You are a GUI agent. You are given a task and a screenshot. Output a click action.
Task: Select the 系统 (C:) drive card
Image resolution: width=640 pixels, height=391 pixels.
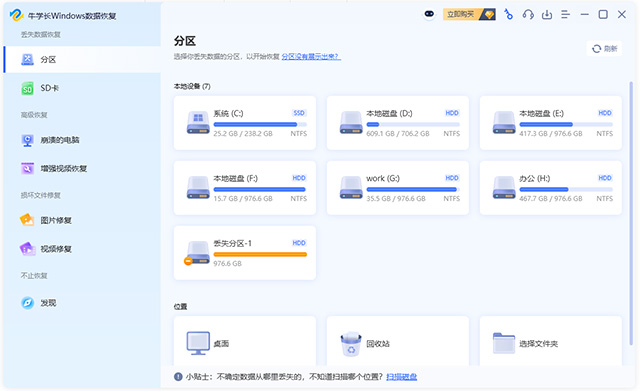[245, 123]
